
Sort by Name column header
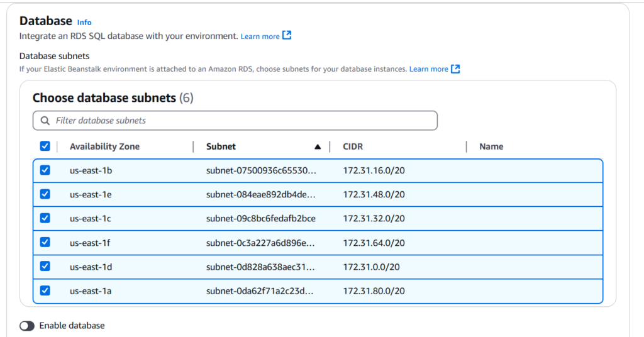491,146
